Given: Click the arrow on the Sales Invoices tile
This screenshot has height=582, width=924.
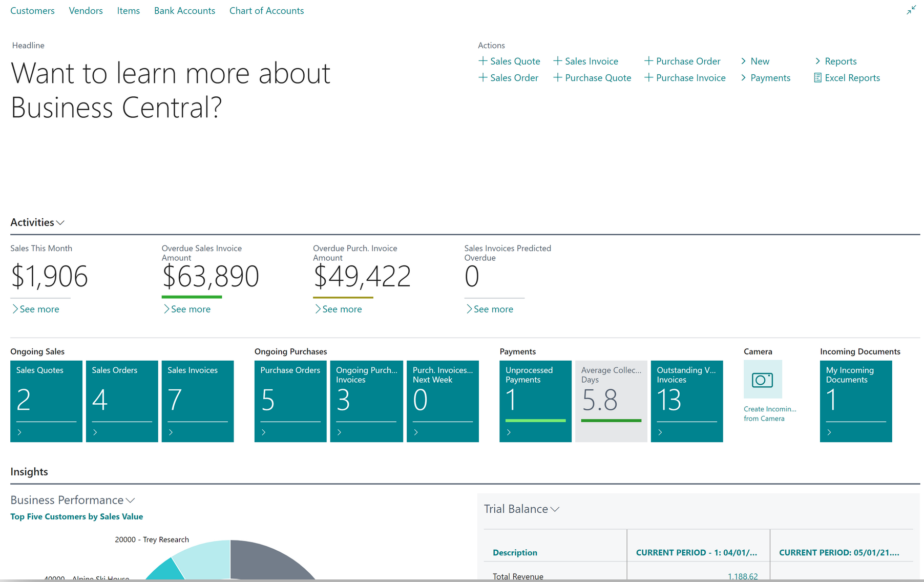Looking at the screenshot, I should pyautogui.click(x=171, y=432).
